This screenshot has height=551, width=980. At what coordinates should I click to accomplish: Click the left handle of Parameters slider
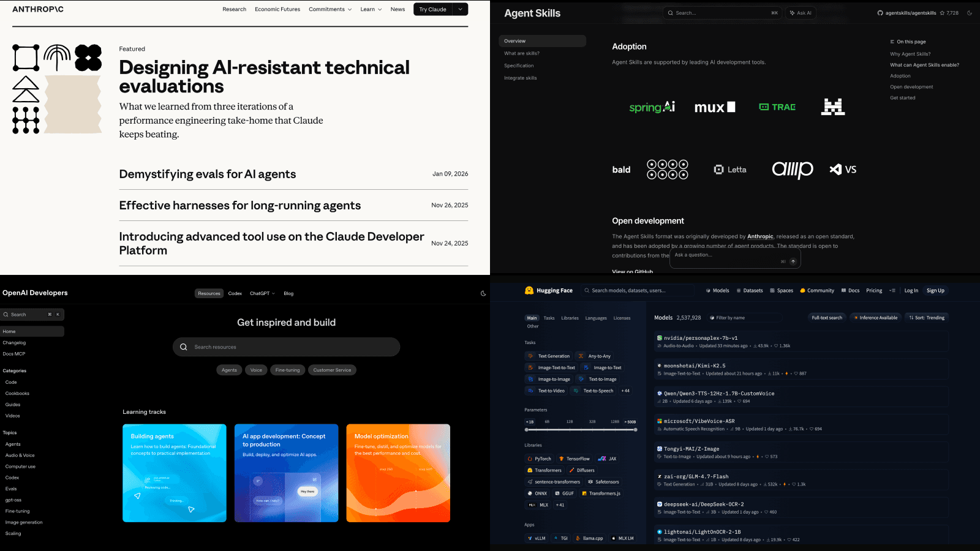tap(527, 430)
